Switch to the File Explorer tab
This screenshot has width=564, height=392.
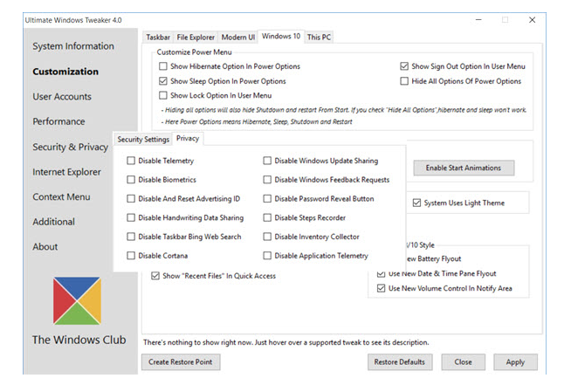(196, 37)
